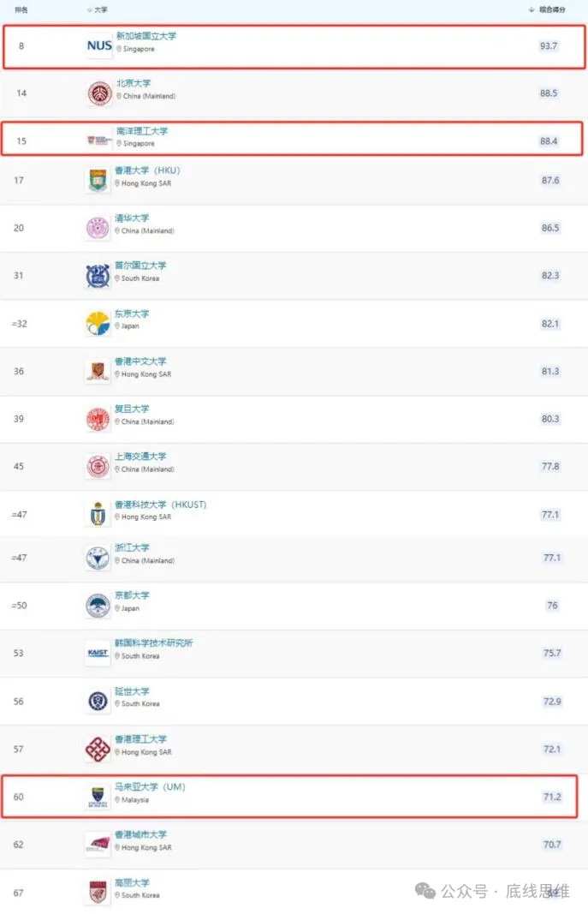The width and height of the screenshot is (588, 914).
Task: Click the 高丽大学 university name
Action: point(132,882)
